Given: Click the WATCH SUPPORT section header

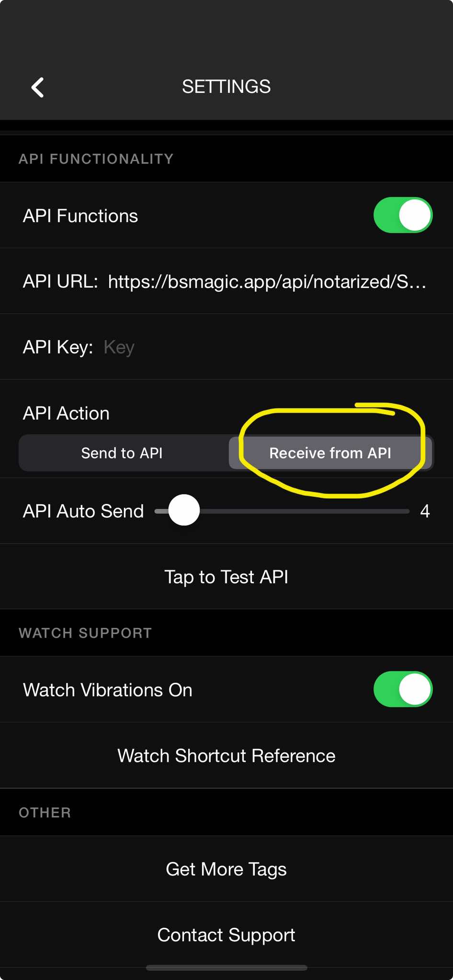Looking at the screenshot, I should click(x=85, y=633).
